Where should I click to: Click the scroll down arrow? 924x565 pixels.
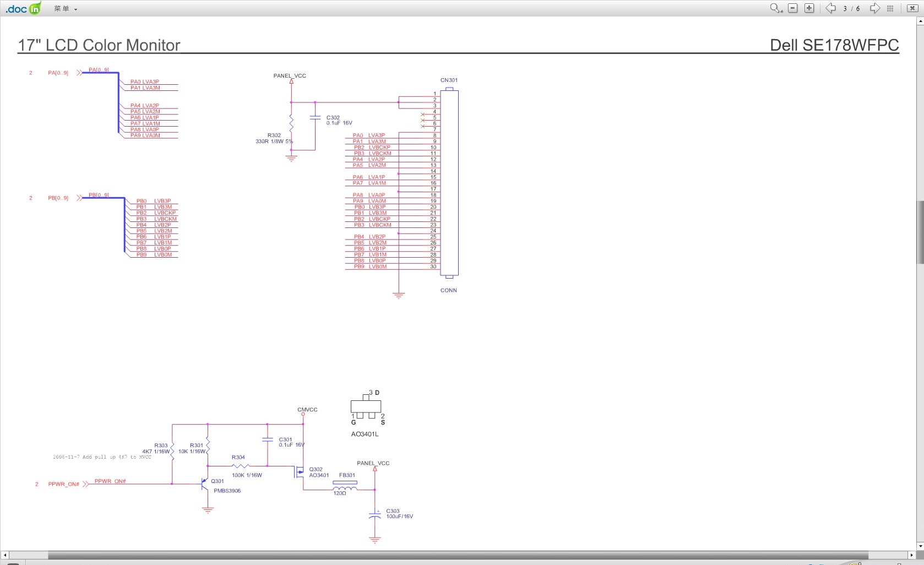click(920, 546)
